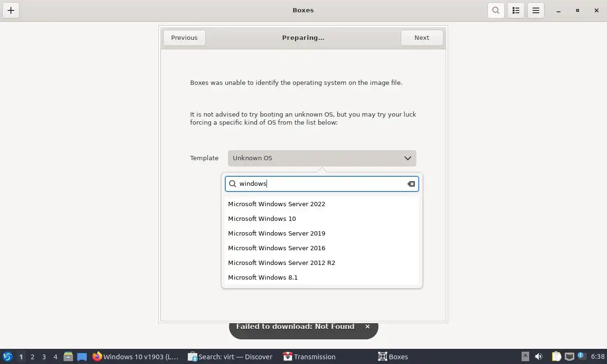
Task: Dismiss the Failed to download notification
Action: coord(367,327)
